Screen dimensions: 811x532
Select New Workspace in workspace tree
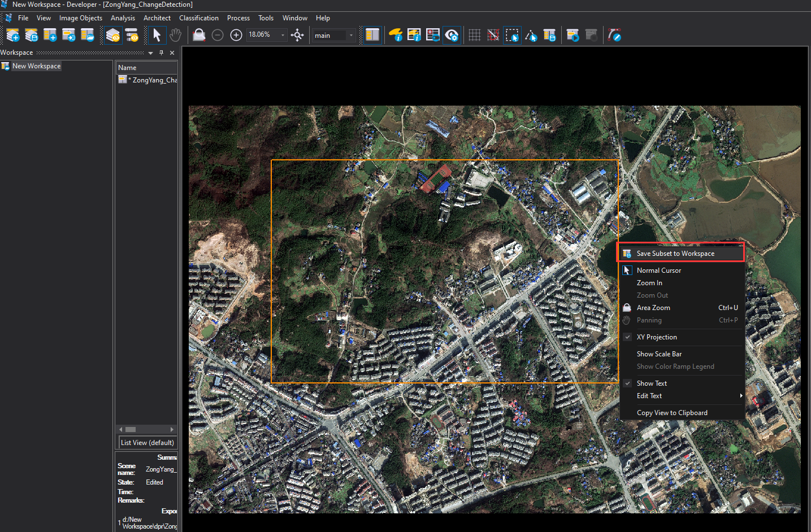[36, 66]
